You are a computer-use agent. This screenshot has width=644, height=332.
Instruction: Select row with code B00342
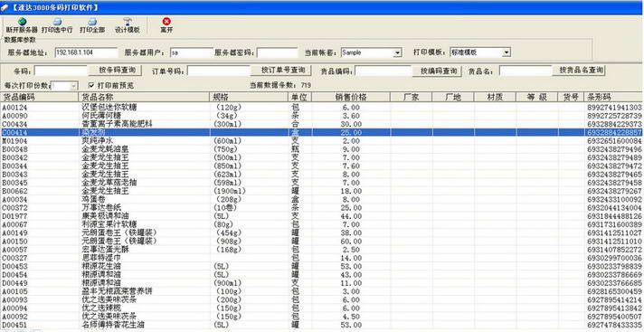pyautogui.click(x=15, y=157)
